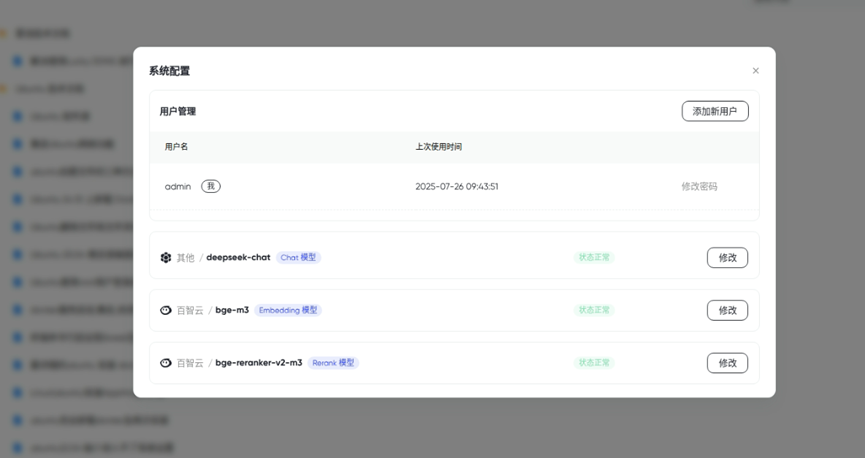
Task: Click the Rerank 模型 tag
Action: 333,363
